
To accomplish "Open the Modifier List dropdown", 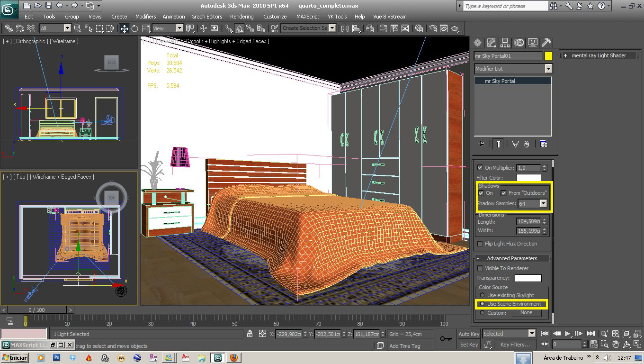I will click(548, 68).
